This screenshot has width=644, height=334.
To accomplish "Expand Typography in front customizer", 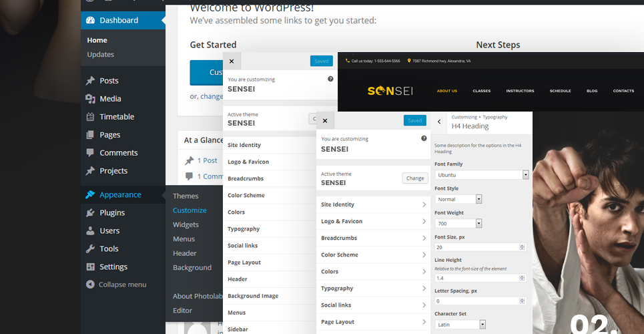I will pyautogui.click(x=373, y=289).
